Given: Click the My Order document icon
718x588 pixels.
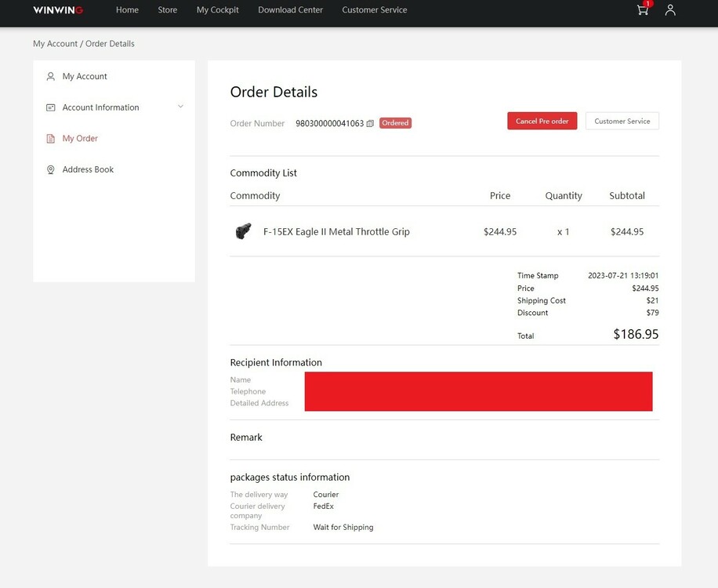Looking at the screenshot, I should pyautogui.click(x=51, y=138).
